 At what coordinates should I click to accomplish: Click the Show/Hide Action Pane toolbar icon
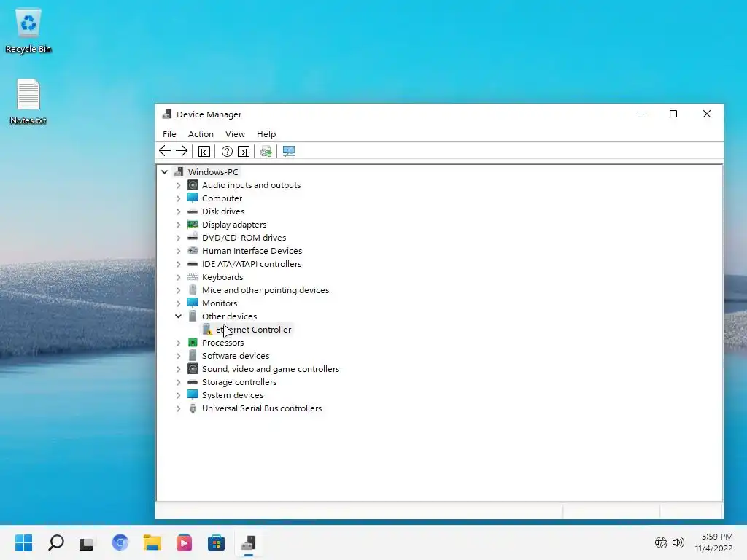pyautogui.click(x=244, y=152)
